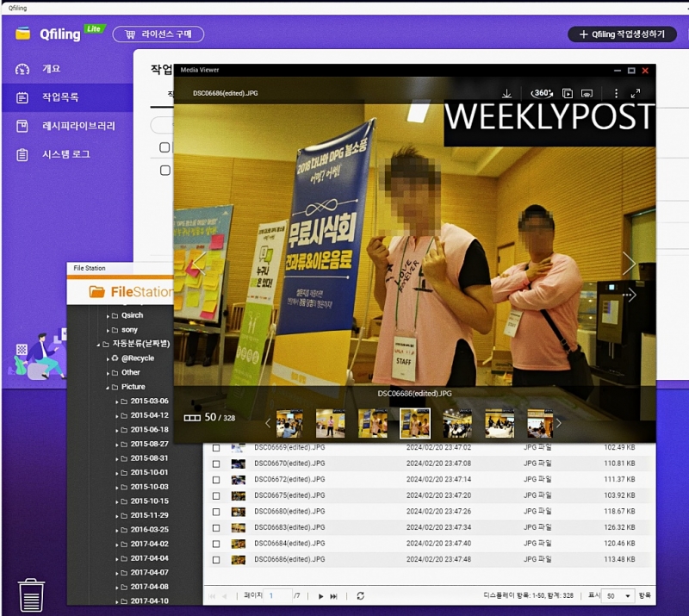Viewport: 689px width, 616px height.
Task: Click the page number input field
Action: [278, 595]
